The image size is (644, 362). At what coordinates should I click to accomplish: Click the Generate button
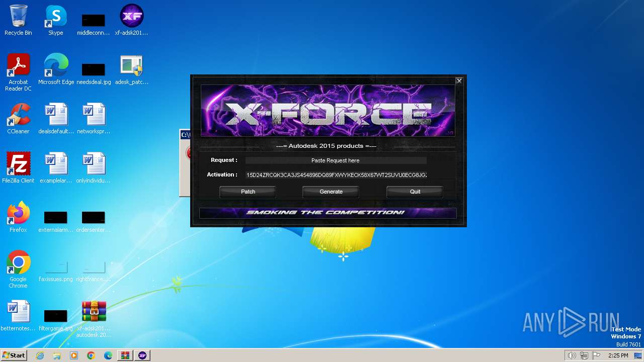(331, 192)
